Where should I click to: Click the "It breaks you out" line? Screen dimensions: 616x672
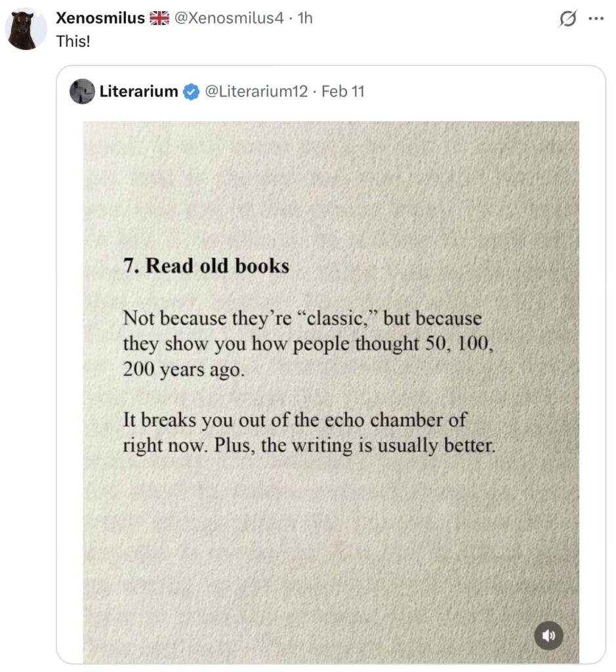click(x=295, y=419)
